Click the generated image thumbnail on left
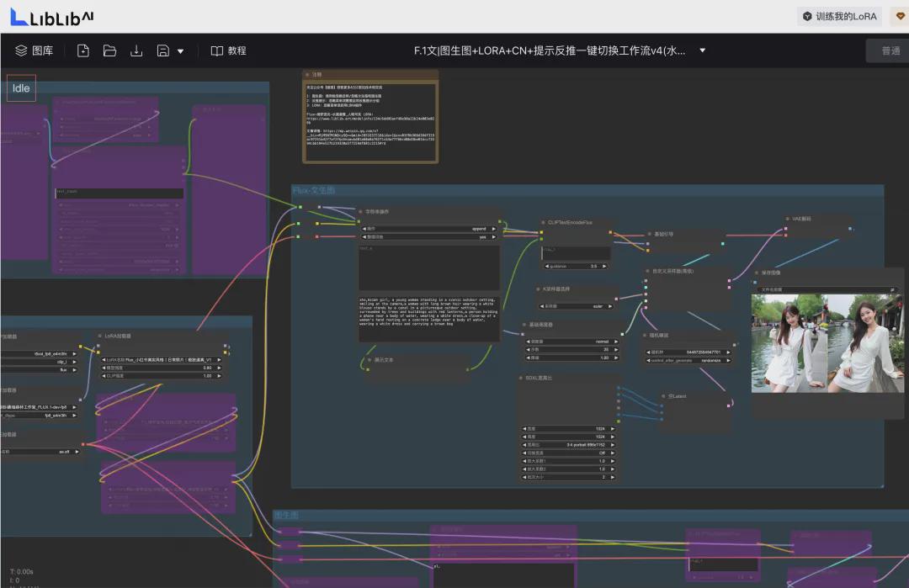Viewport: 909px width, 588px height. (789, 342)
